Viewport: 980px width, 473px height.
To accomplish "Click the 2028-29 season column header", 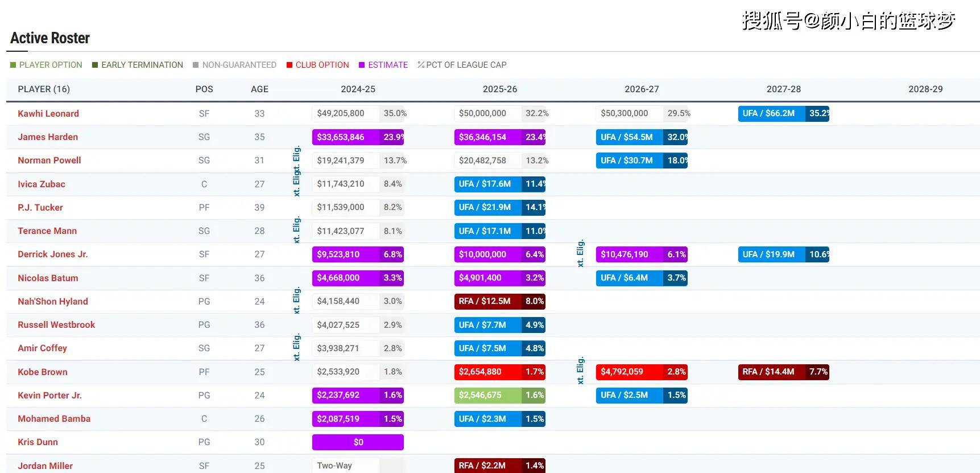I will click(x=925, y=89).
